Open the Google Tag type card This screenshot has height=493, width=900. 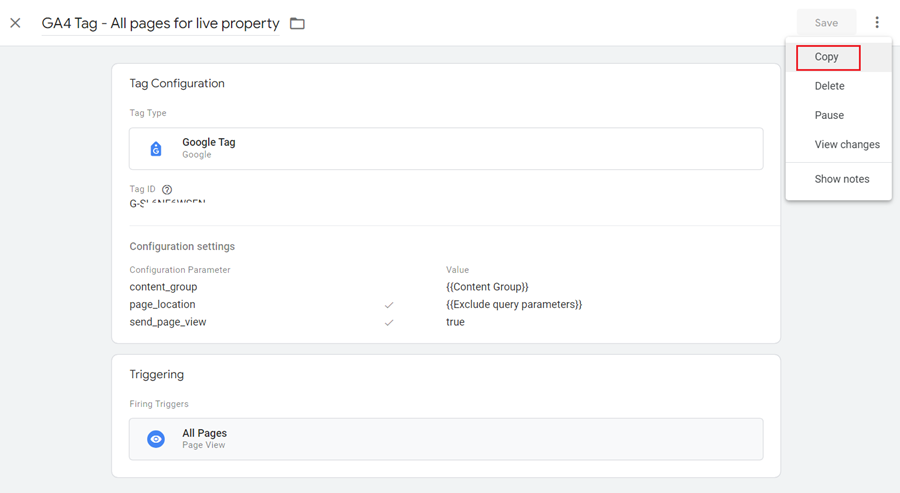[x=446, y=149]
